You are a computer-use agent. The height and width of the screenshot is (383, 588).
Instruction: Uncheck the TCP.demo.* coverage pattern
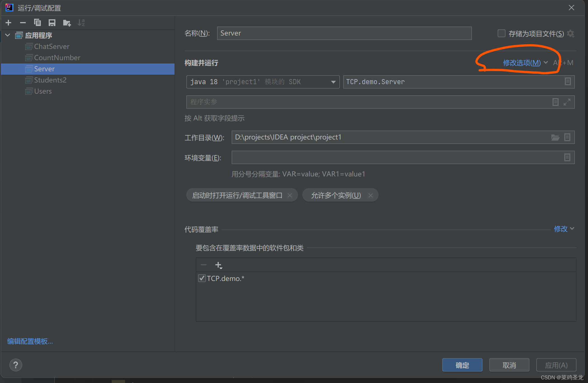(202, 278)
